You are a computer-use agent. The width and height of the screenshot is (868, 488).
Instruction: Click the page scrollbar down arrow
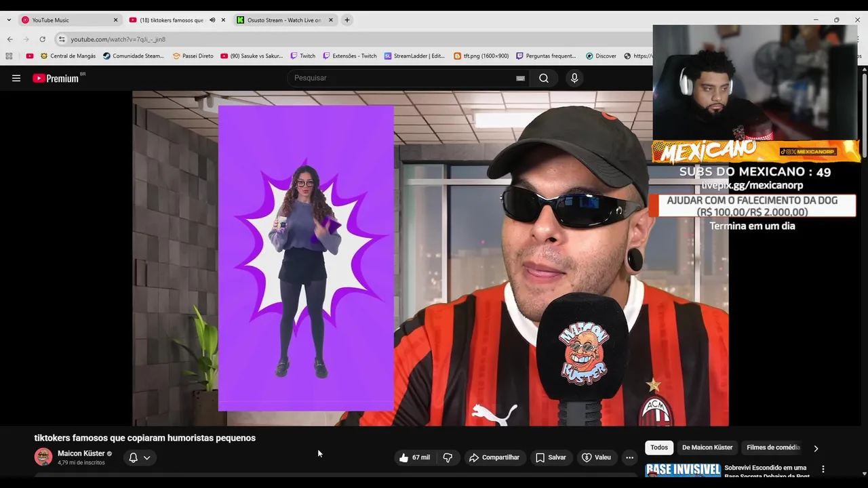point(863,474)
